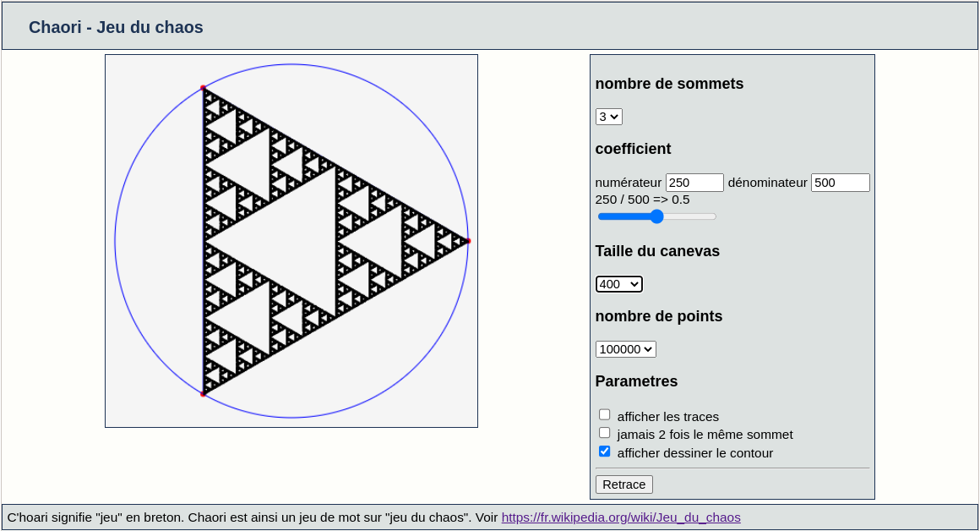Screen dimensions: 980x531
Task: Click the Chaori - Jeu du chaos title
Action: pos(116,27)
